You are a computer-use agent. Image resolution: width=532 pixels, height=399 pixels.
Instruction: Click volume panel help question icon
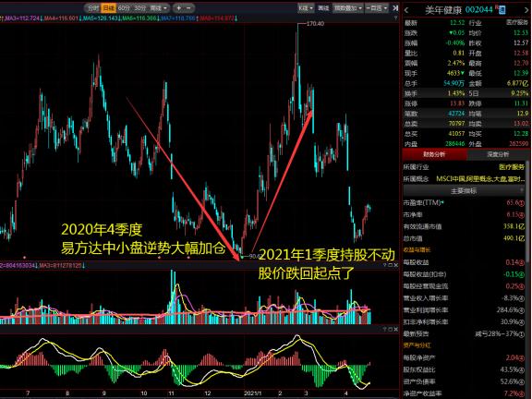tap(385, 265)
